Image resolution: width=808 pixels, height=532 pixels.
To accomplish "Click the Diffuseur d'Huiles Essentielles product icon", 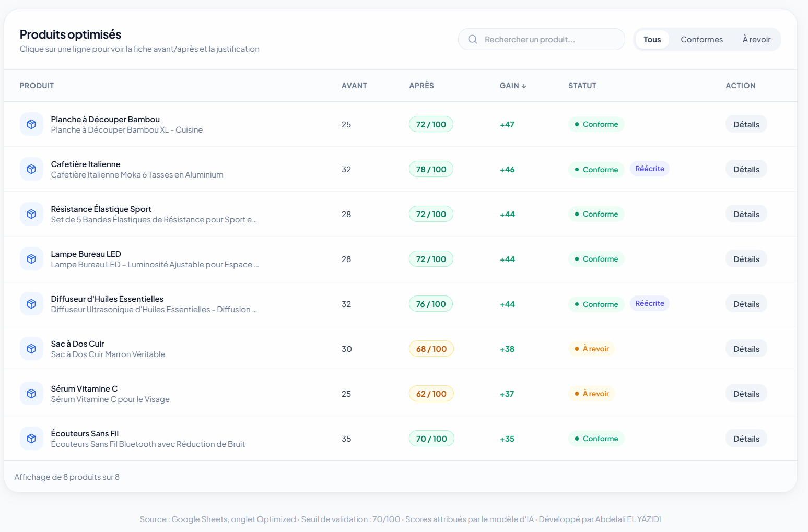I will click(31, 304).
